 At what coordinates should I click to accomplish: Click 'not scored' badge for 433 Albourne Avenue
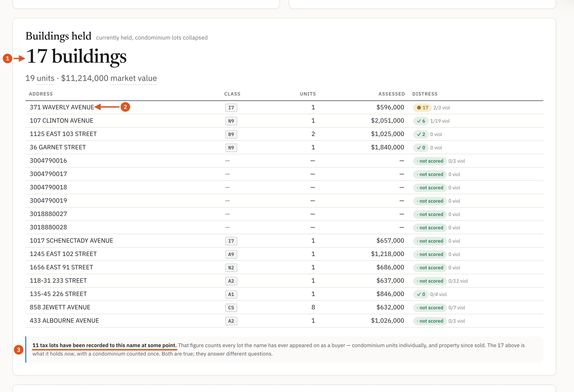click(430, 321)
